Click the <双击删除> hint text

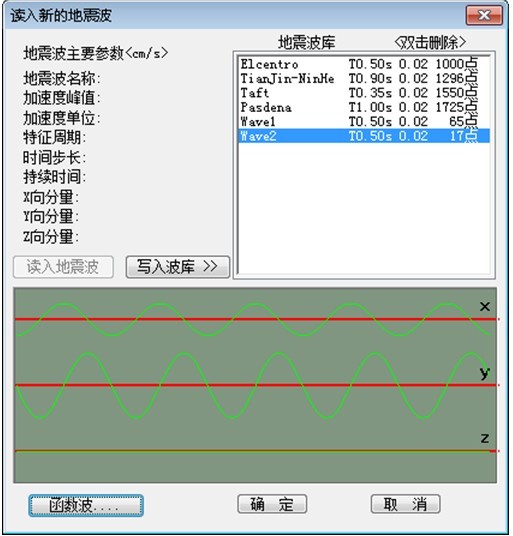430,42
